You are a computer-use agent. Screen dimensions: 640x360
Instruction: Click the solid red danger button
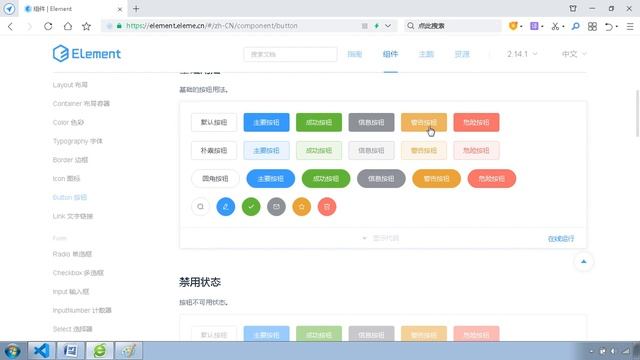coord(476,122)
